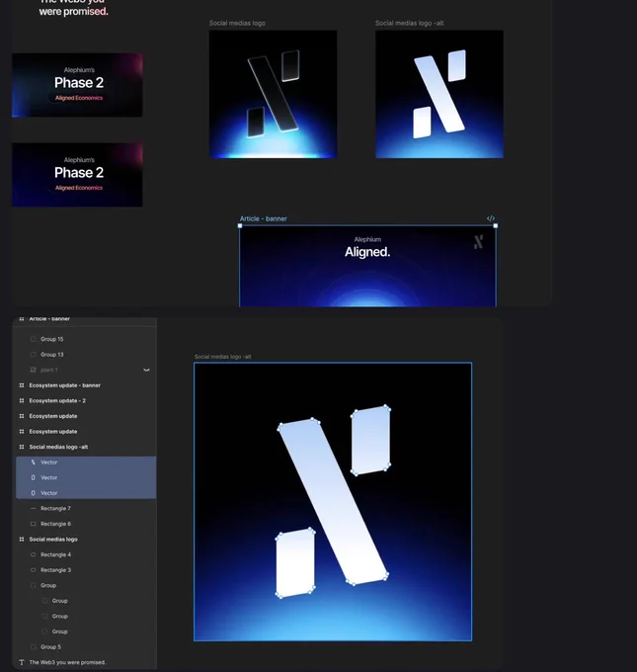Click the Ecosystem update - banner frame icon
This screenshot has width=637, height=672.
[x=22, y=385]
